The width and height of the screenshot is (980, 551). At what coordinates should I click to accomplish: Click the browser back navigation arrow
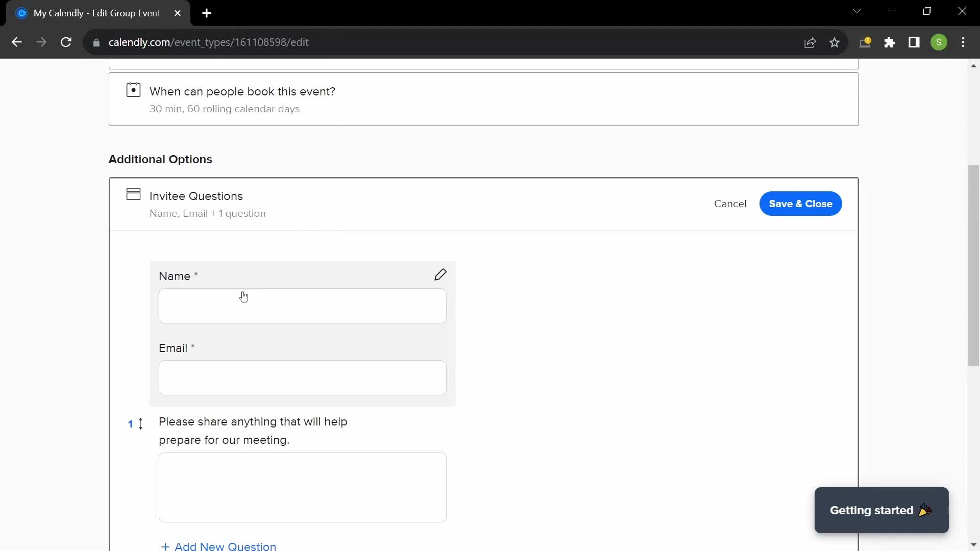pyautogui.click(x=16, y=42)
